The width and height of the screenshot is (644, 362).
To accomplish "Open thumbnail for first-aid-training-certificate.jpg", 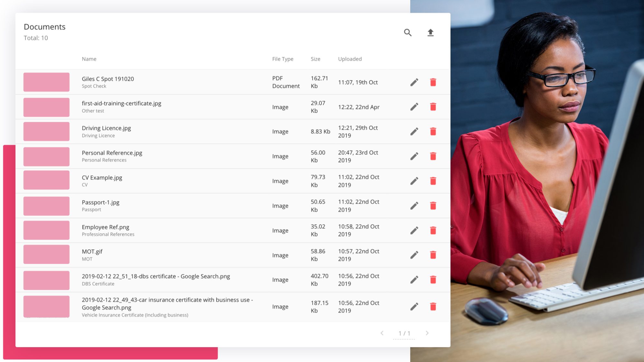I will tap(46, 107).
